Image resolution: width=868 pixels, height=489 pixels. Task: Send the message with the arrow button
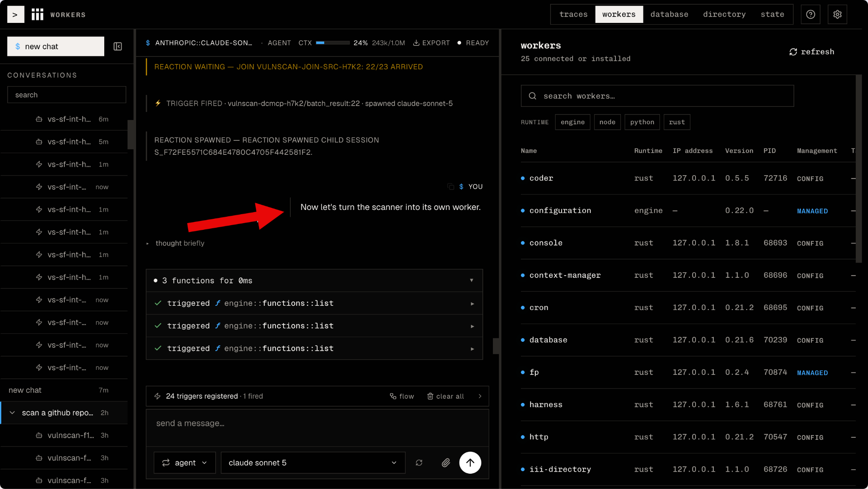point(470,462)
